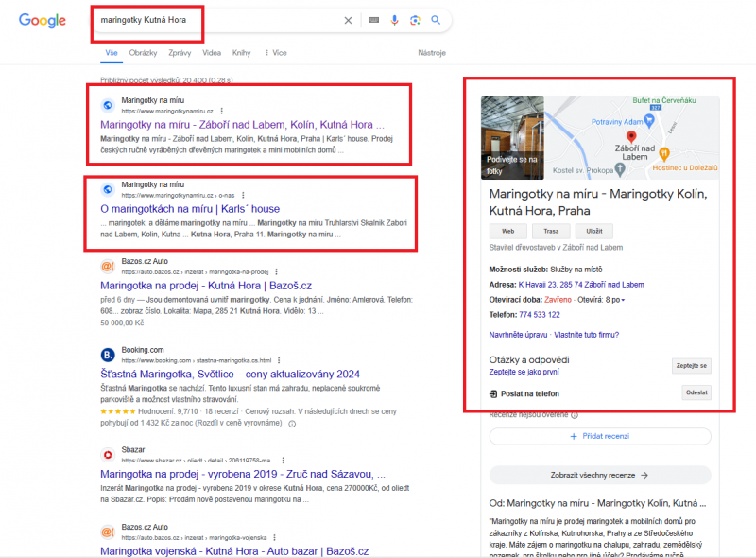Clear the search query with X
The image size is (756, 558).
348,20
